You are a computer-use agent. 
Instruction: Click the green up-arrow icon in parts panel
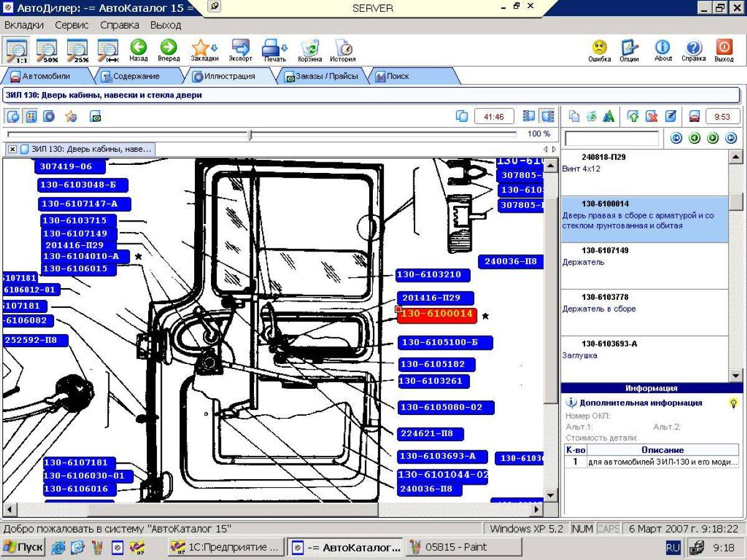(633, 116)
